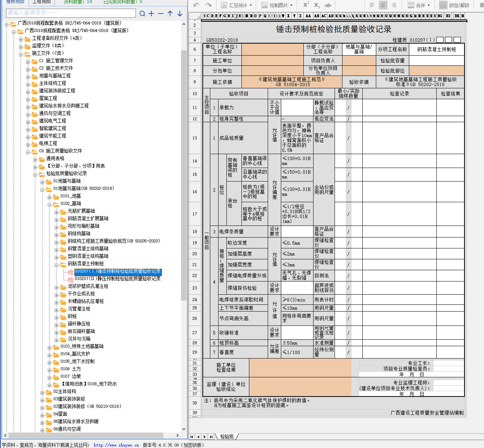484x448 pixels.
Task: Switch to 模板视图 tab
Action: 15,2
